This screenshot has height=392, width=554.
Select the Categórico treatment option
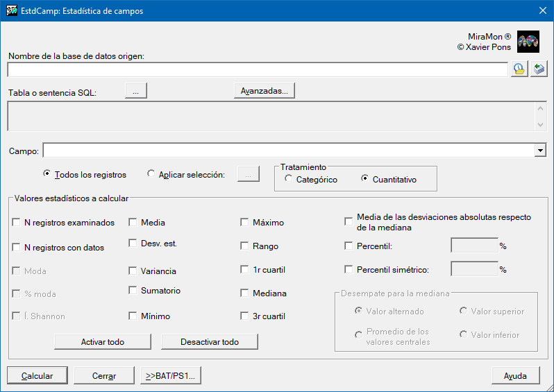coord(289,180)
